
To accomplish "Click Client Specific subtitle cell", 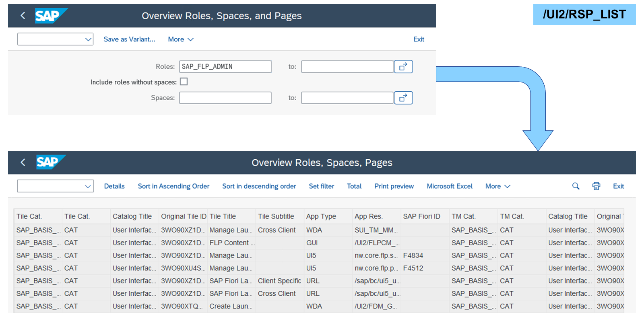I will 279,281.
